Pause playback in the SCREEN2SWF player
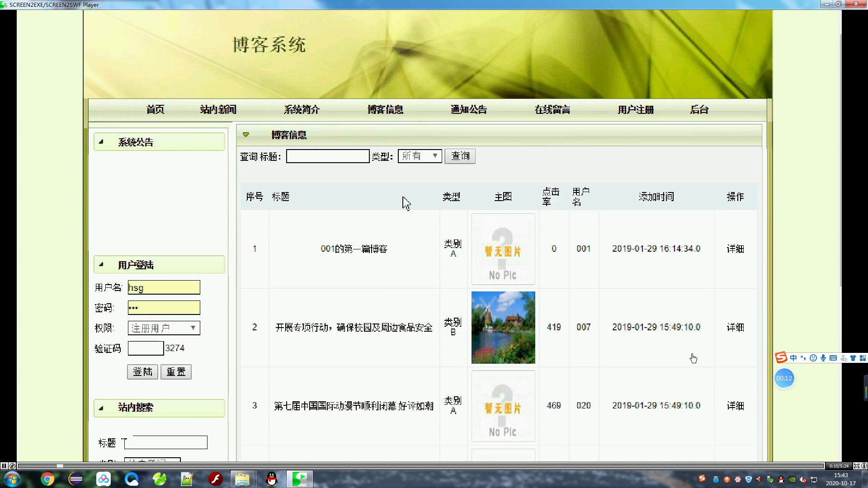 click(x=4, y=466)
